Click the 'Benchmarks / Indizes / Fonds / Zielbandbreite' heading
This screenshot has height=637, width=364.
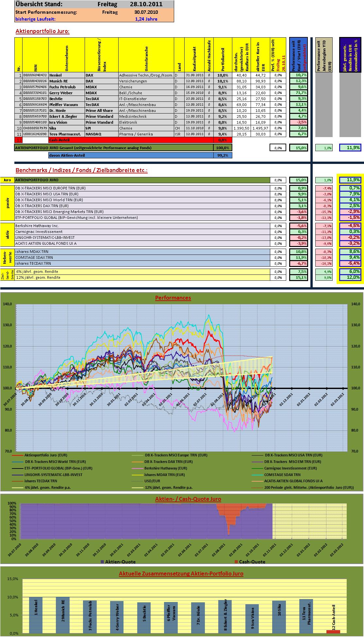[82, 170]
